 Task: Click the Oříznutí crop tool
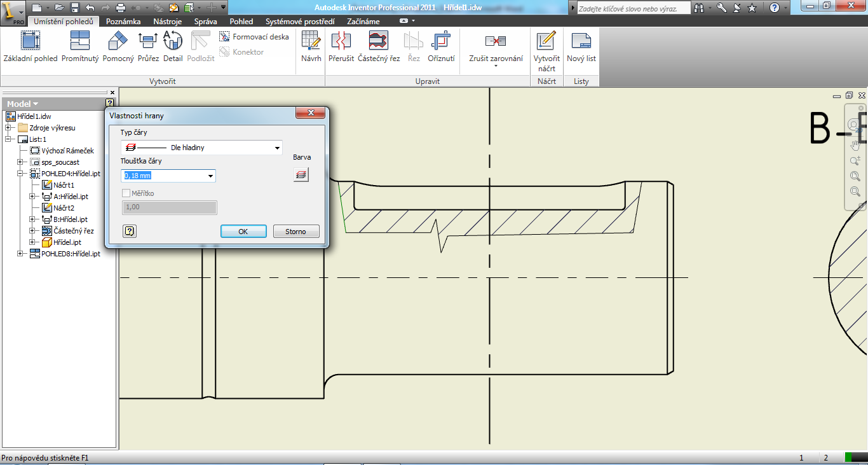pos(441,46)
